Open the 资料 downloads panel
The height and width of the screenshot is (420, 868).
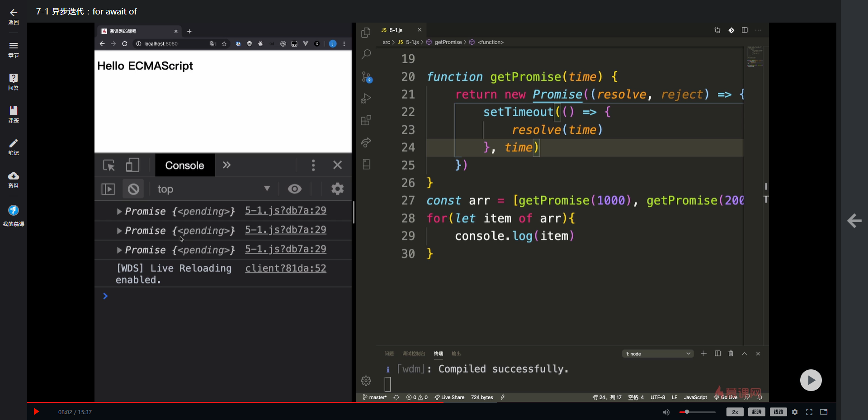coord(14,179)
